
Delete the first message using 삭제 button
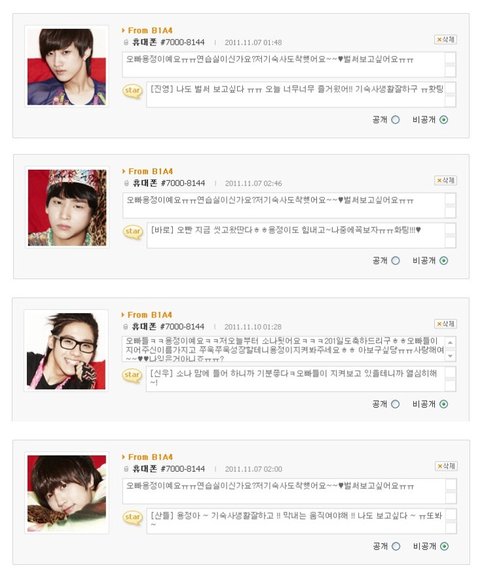pyautogui.click(x=445, y=39)
